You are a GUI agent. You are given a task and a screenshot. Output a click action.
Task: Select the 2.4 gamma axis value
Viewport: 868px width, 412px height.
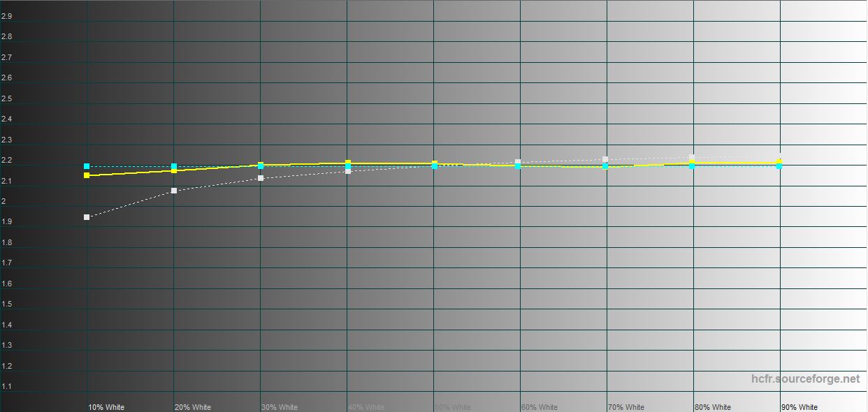(6, 119)
